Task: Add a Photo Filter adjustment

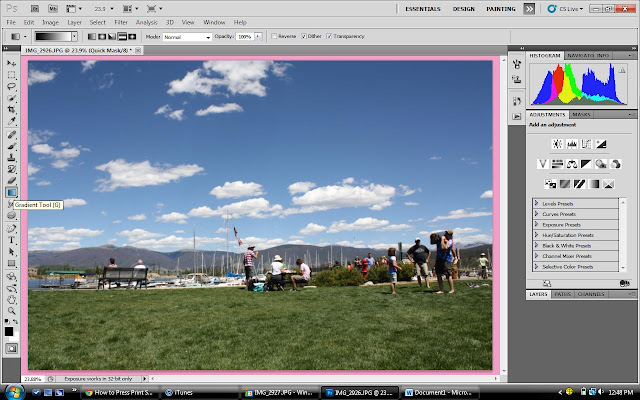Action: 601,164
